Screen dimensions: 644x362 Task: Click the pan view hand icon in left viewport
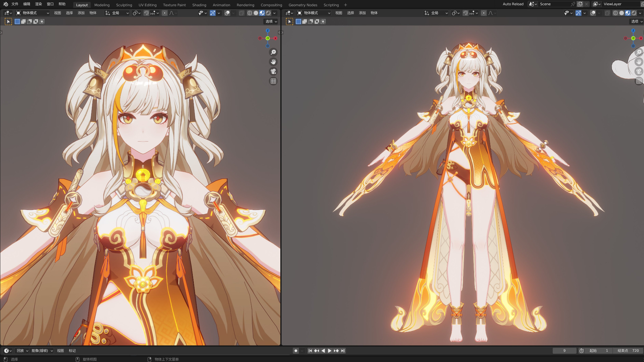[273, 62]
